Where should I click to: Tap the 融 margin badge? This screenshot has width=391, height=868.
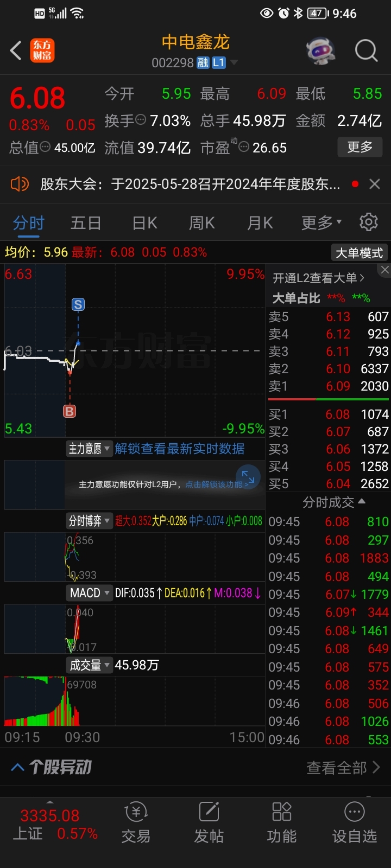coord(203,63)
